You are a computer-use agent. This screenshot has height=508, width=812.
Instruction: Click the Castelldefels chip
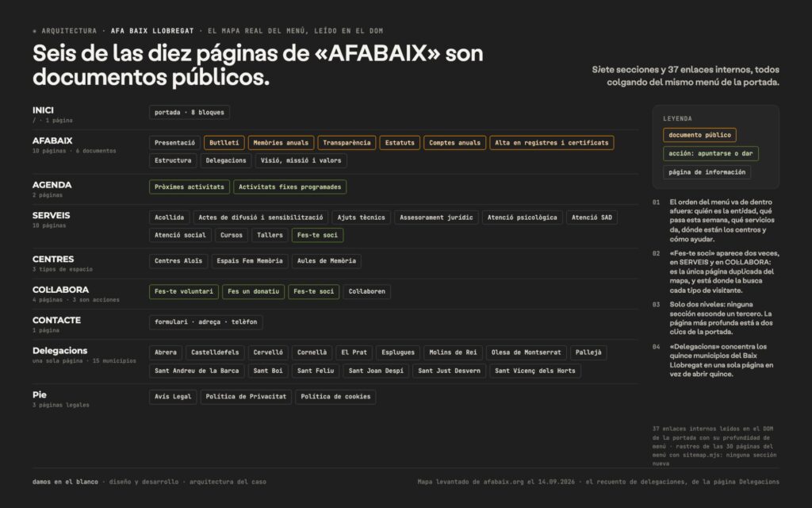[215, 352]
